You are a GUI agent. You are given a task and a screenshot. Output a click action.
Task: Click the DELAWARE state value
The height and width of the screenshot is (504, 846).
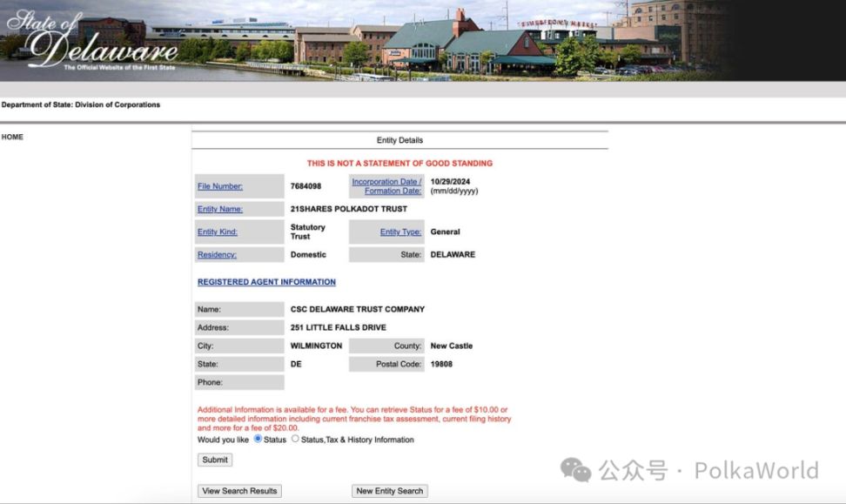453,255
